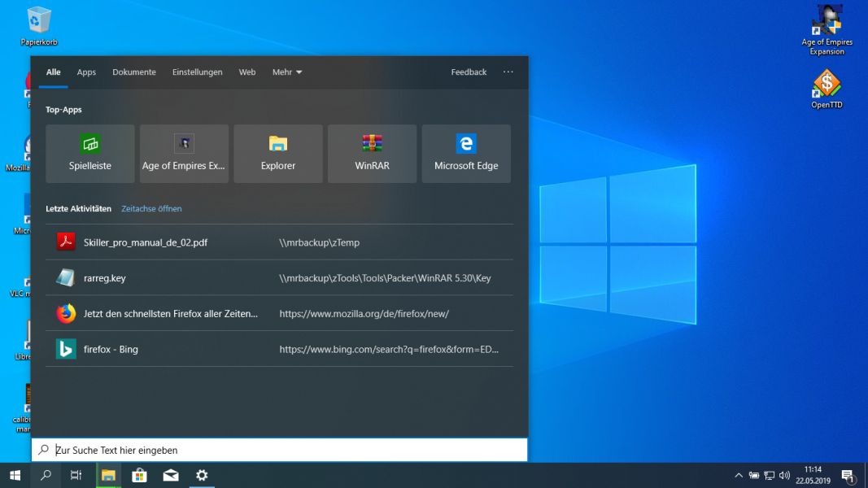Click the mozilla.org/de/firefox/new URL

(364, 313)
